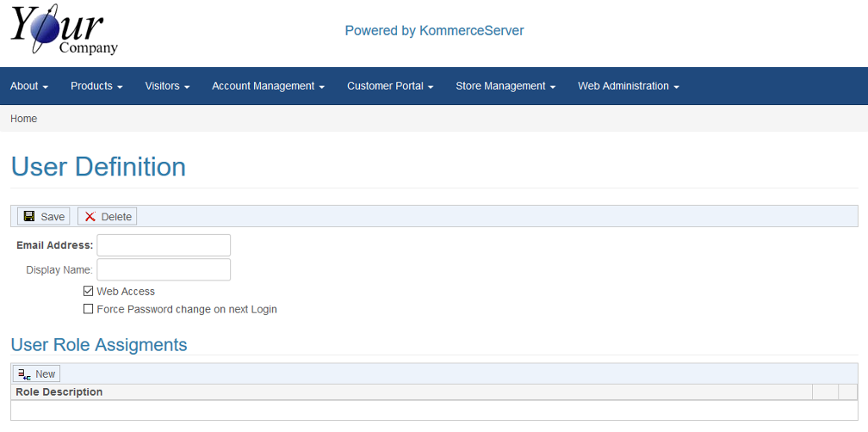Viewport: 868px width, 432px height.
Task: Click the Save button label
Action: [x=53, y=217]
